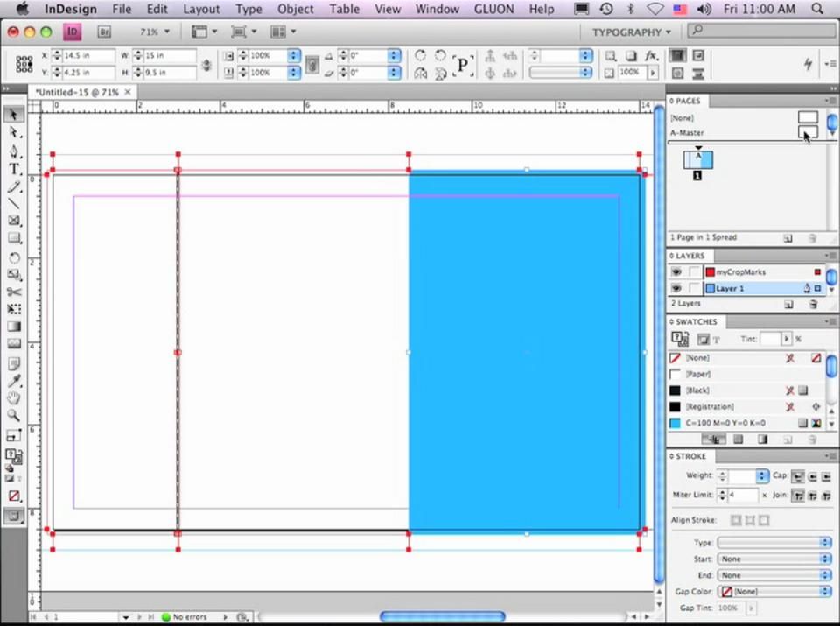Screen dimensions: 840x626
Task: Select the Zoom tool
Action: tap(14, 415)
